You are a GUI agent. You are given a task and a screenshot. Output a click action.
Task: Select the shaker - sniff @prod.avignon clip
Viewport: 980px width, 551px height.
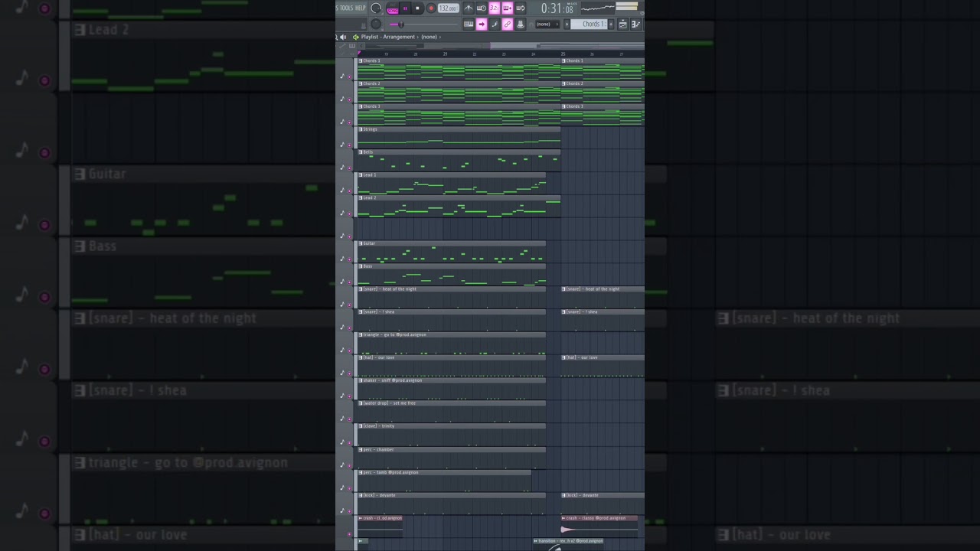pyautogui.click(x=452, y=389)
